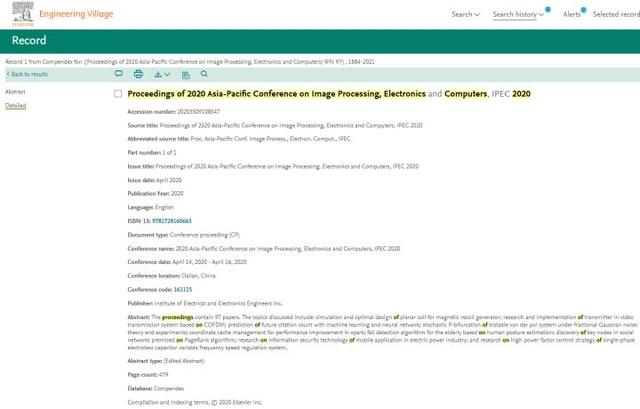Click the save to folder icon

[x=186, y=75]
